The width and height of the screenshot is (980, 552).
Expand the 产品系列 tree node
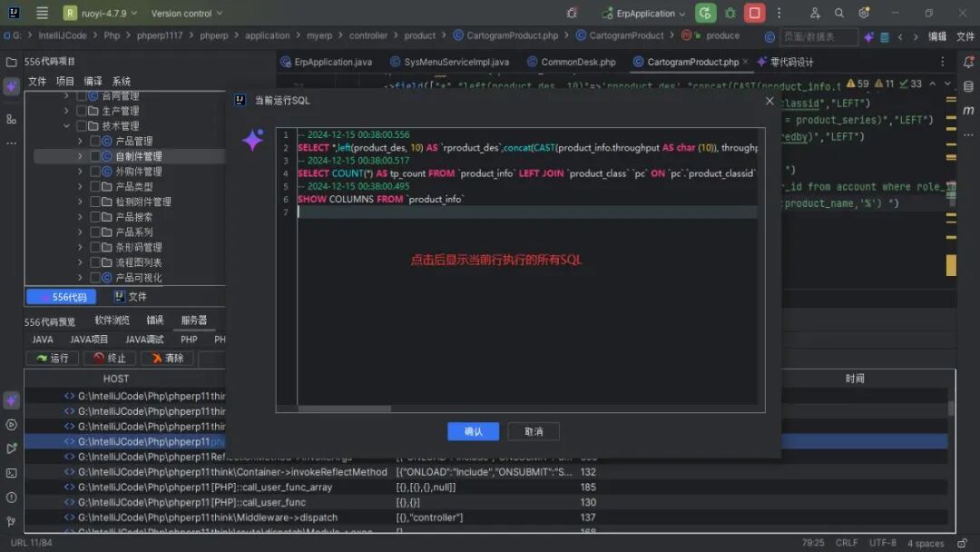pyautogui.click(x=80, y=232)
